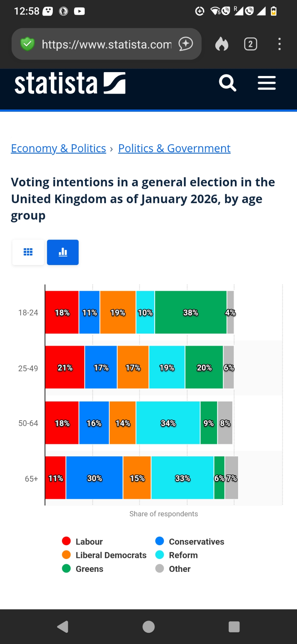Open the Politics & Government breadcrumb link
The image size is (297, 644).
[x=174, y=148]
